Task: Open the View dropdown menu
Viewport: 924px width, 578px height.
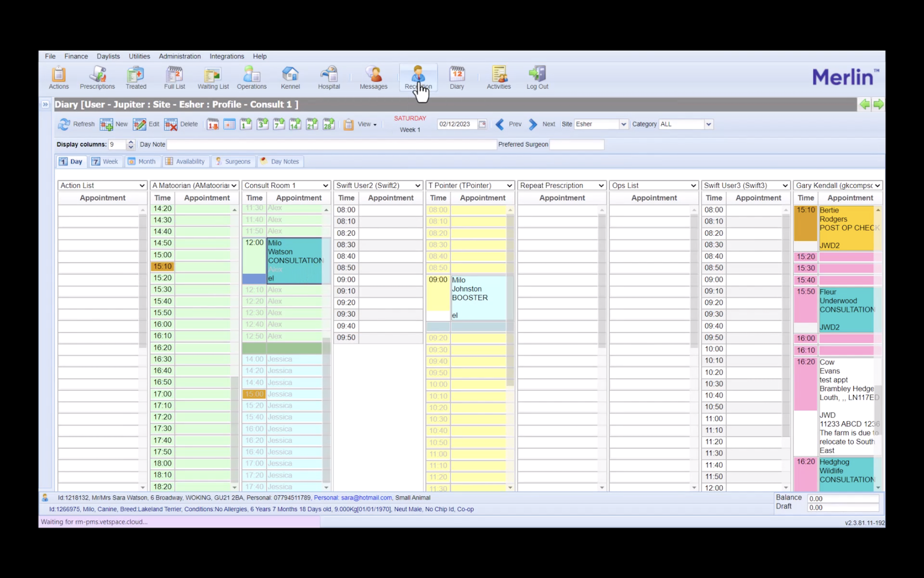Action: coord(367,124)
